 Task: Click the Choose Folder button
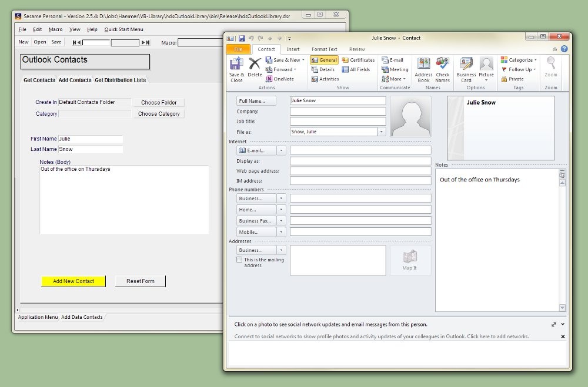pyautogui.click(x=159, y=102)
